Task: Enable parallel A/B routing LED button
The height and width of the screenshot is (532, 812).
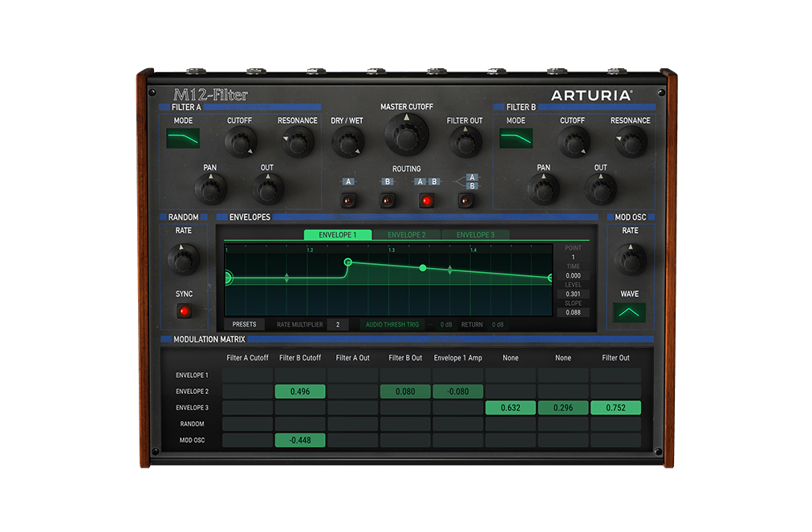Action: coord(465,201)
